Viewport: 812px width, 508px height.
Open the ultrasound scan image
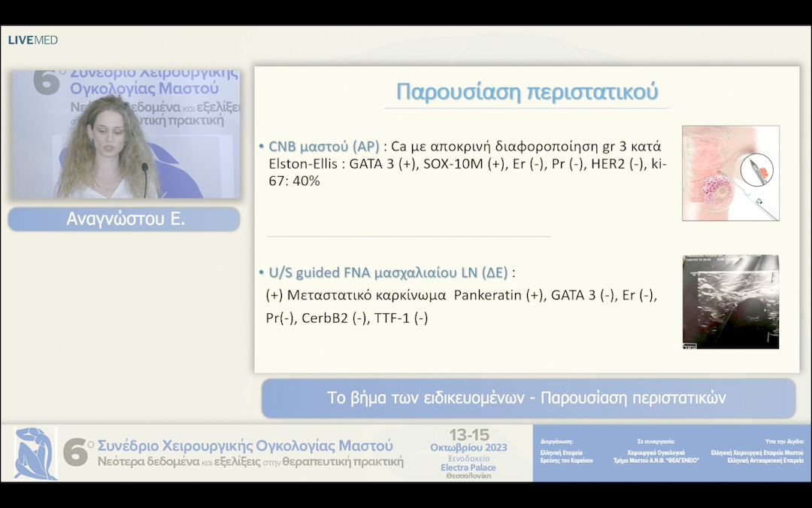click(x=730, y=302)
